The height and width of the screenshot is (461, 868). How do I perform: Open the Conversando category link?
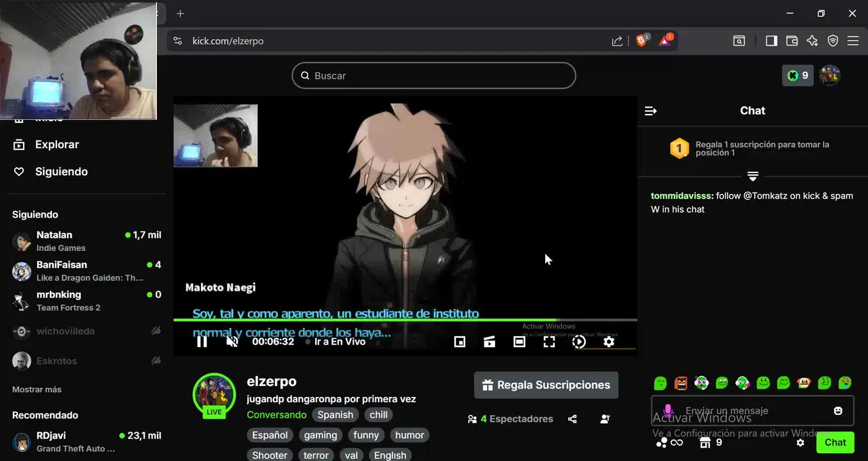[277, 415]
